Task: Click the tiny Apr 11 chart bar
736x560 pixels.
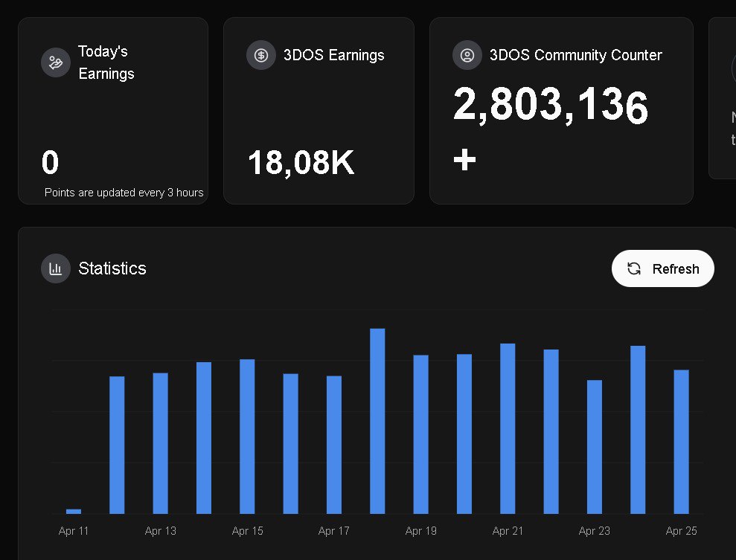Action: coord(74,511)
